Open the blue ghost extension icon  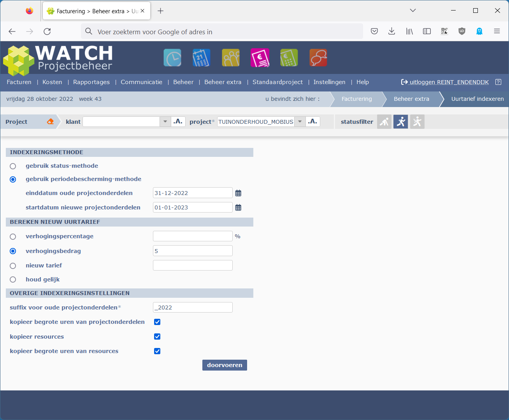point(479,31)
